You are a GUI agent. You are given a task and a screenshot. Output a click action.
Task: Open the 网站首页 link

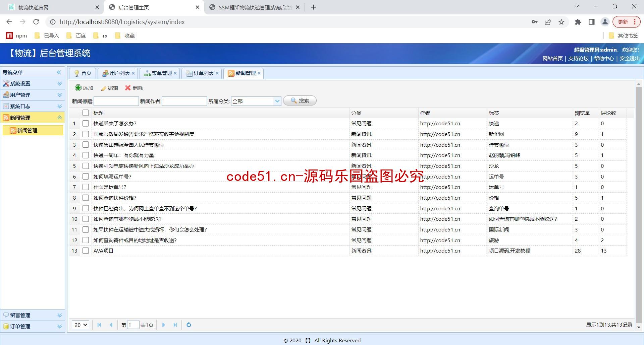tap(552, 58)
